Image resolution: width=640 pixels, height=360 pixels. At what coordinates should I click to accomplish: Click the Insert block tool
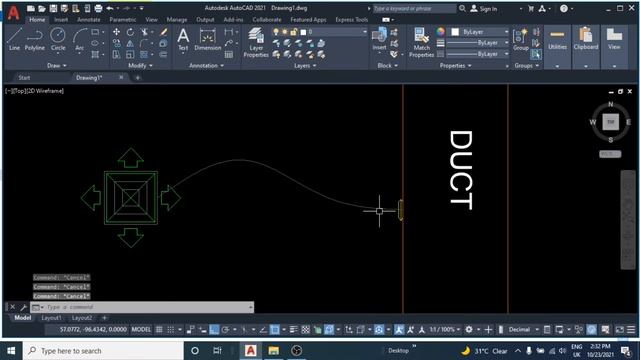pyautogui.click(x=379, y=39)
